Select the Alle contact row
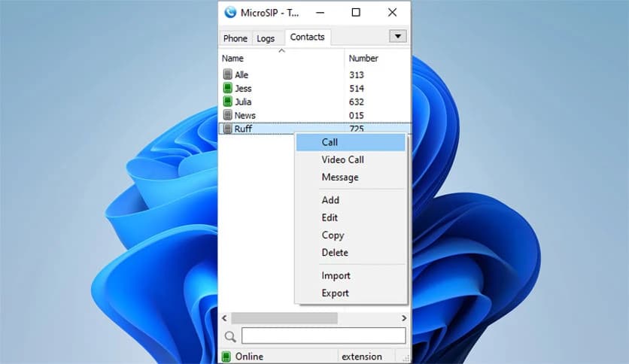This screenshot has width=629, height=364. pyautogui.click(x=314, y=74)
